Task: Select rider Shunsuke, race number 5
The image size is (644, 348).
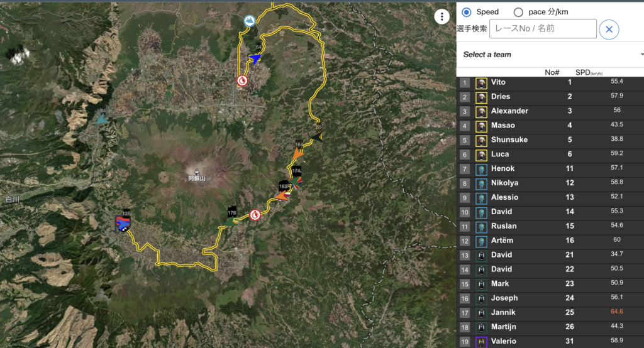Action: click(509, 139)
